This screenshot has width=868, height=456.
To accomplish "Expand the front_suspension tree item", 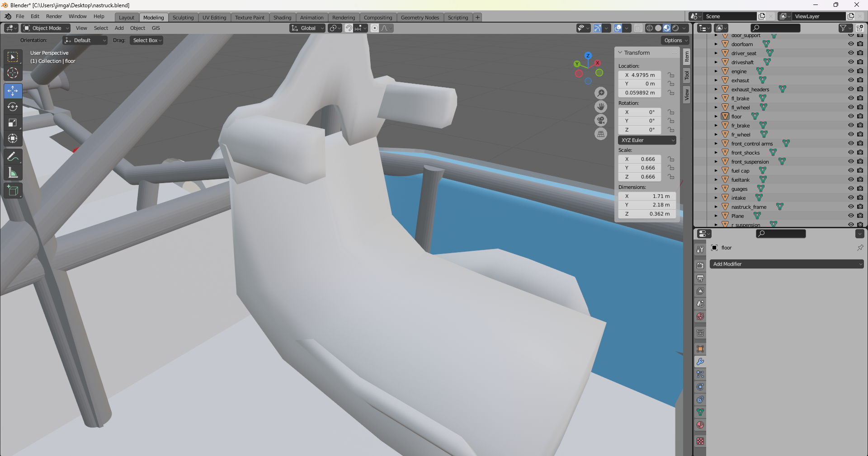I will tap(716, 162).
